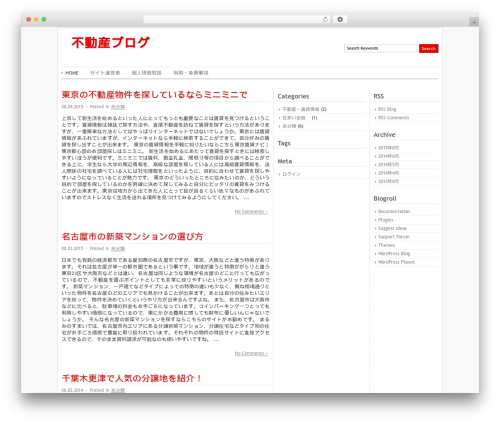Open post 名古屋市の新築マンションの選び方

click(x=132, y=237)
